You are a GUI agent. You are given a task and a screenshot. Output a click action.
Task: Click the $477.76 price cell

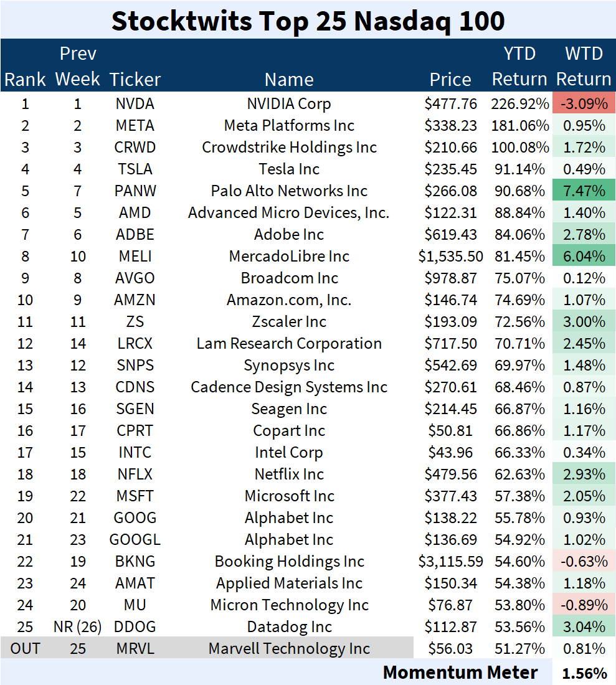pyautogui.click(x=450, y=103)
